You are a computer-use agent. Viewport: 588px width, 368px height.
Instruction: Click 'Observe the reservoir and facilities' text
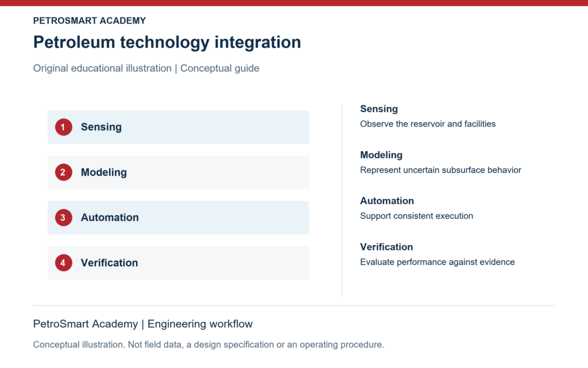[428, 124]
